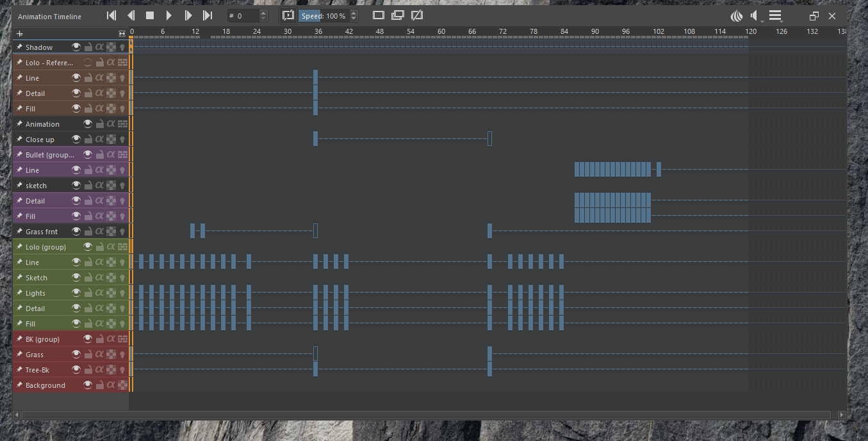
Task: Open the timeline settings hamburger menu
Action: pos(776,16)
